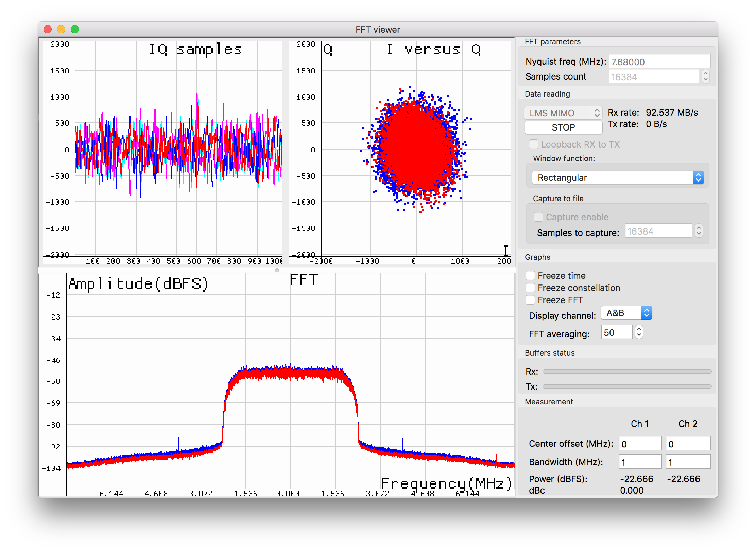Adjust the FFT averaging stepper arrows
756x552 pixels.
pos(639,332)
